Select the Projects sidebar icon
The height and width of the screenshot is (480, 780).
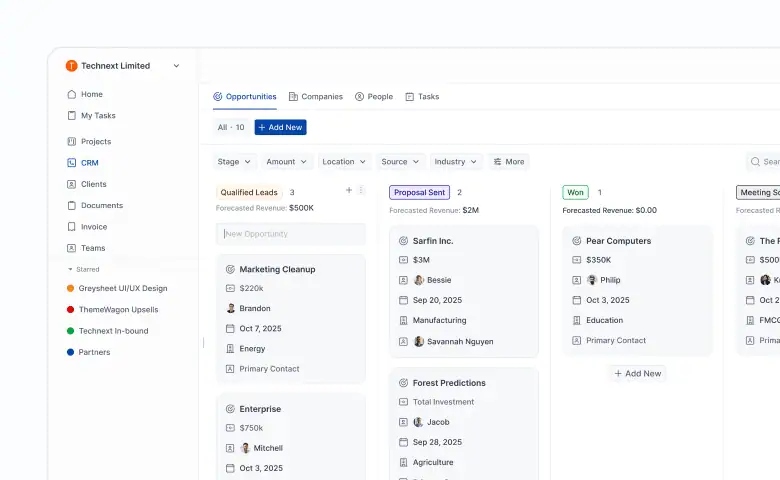[x=71, y=142]
